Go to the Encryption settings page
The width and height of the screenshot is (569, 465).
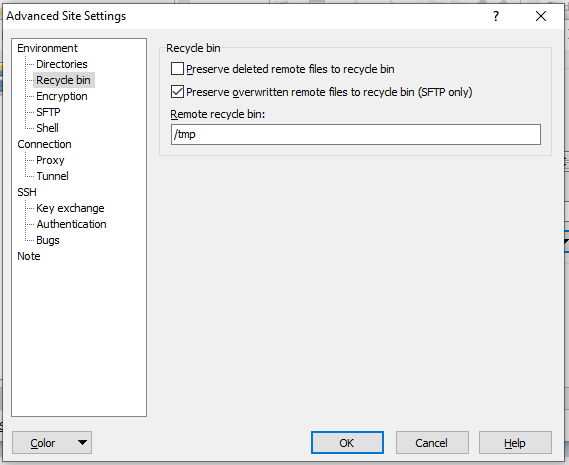point(62,96)
